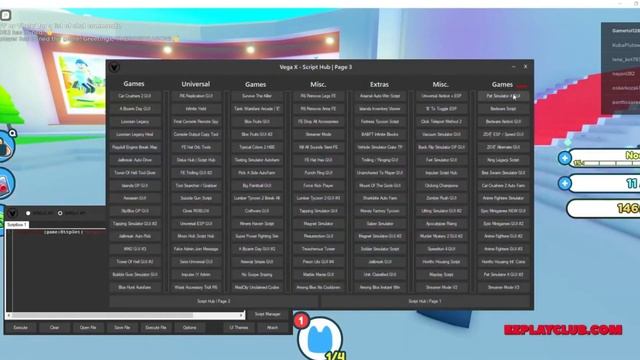
Task: Run the Sharkbite Auto Farm script
Action: pos(380,198)
